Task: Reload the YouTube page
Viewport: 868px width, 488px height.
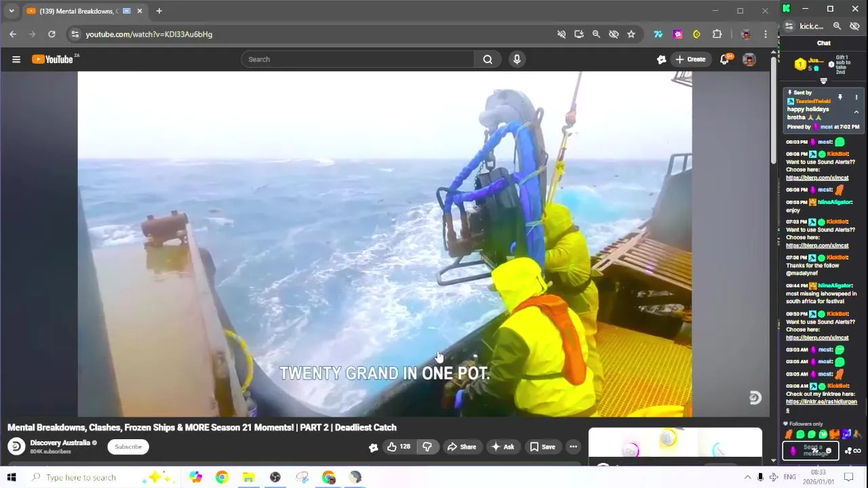Action: [x=52, y=34]
